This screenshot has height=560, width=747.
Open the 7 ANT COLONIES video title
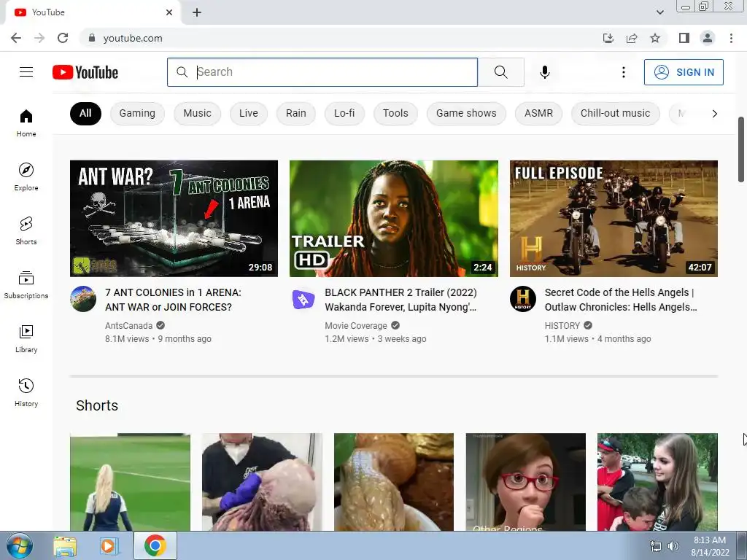click(174, 300)
